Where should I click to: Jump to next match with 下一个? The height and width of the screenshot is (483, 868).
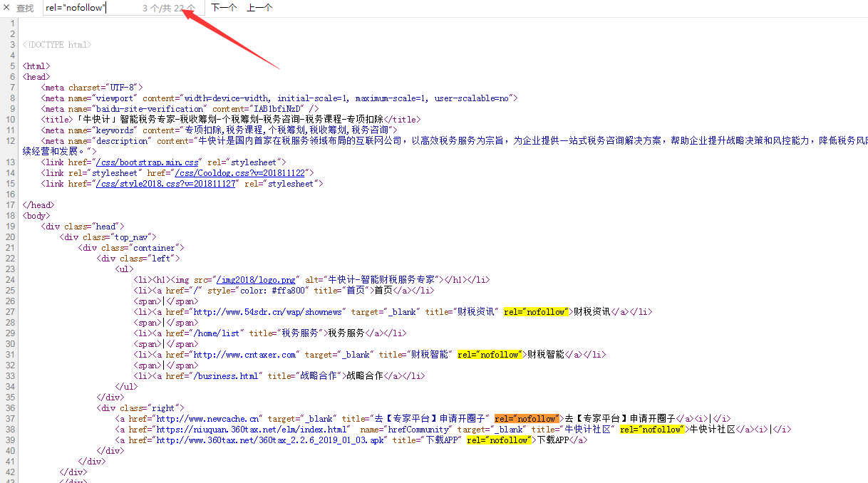pos(224,8)
